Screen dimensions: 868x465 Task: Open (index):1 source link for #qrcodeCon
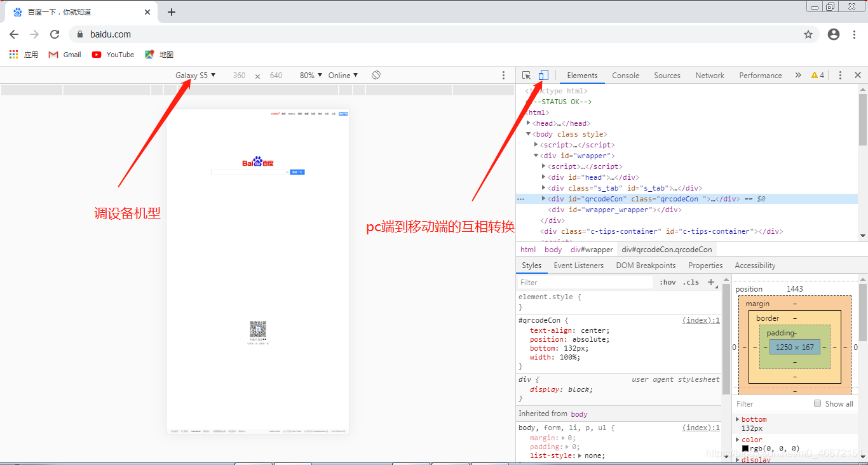[x=701, y=320]
